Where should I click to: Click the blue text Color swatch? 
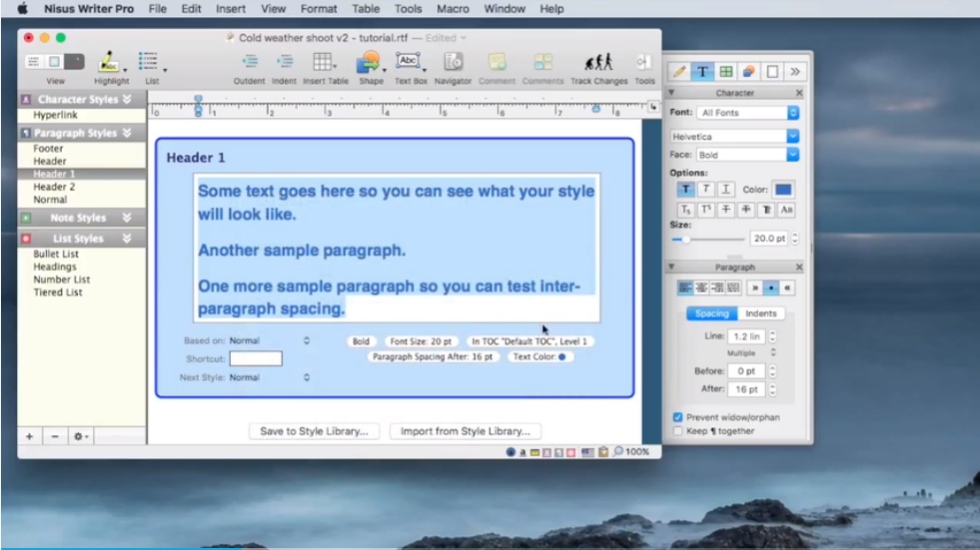pyautogui.click(x=783, y=190)
